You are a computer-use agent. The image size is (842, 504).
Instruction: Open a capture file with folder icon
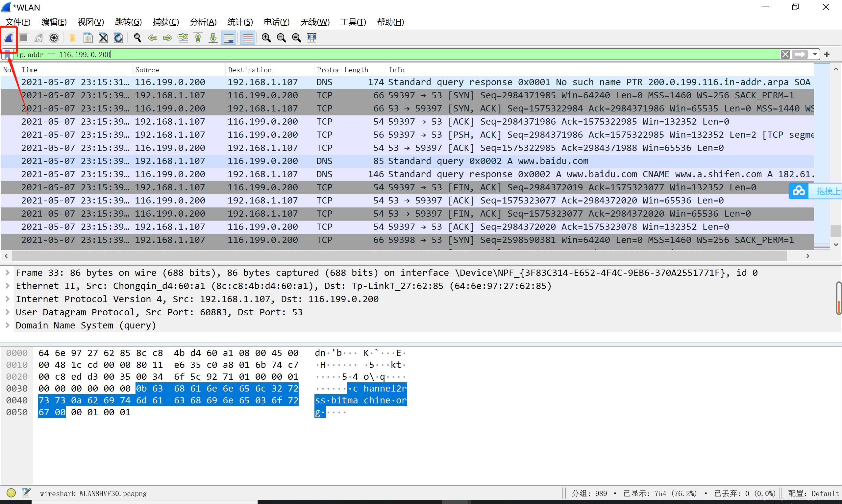click(72, 38)
